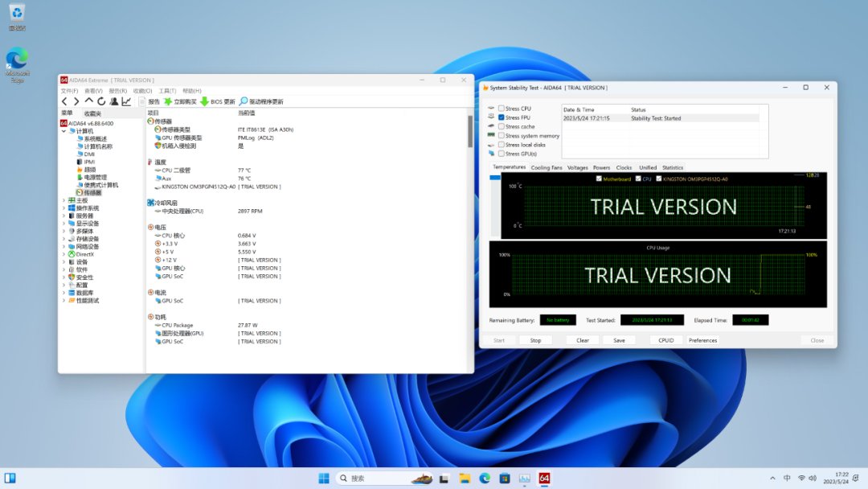Refresh the AIDA64 sensor page
Viewport: 868px width, 489px height.
101,101
